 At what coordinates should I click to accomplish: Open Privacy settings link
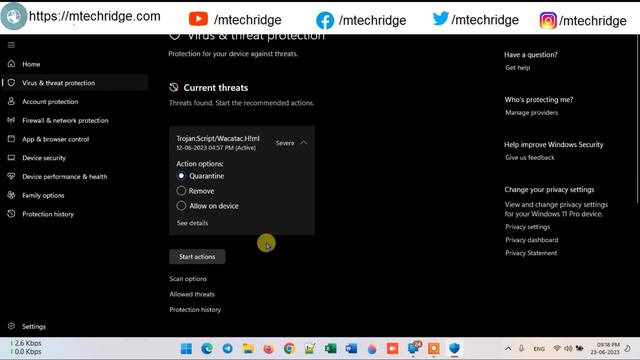pyautogui.click(x=528, y=227)
